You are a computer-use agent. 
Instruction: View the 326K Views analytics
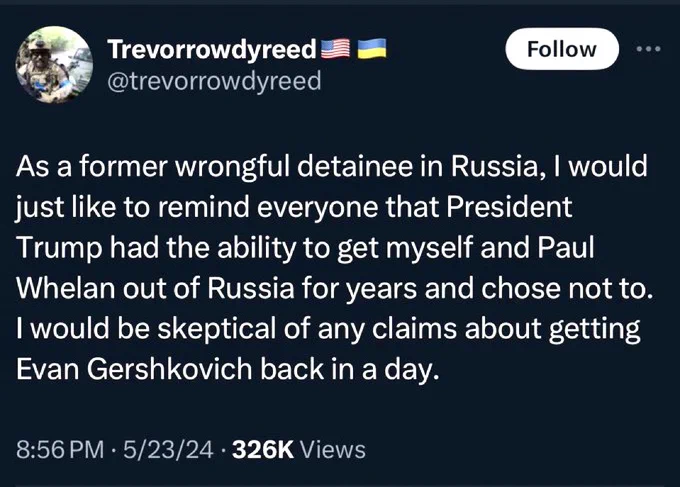coord(299,450)
